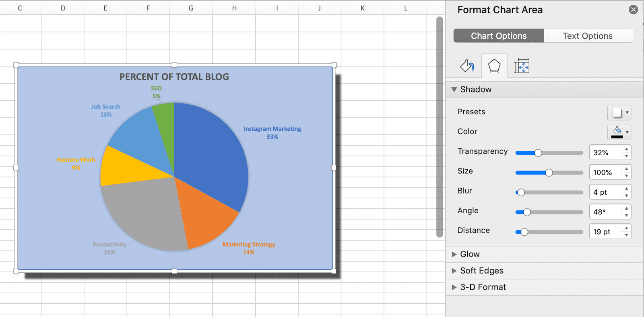This screenshot has height=317, width=644.
Task: Select the Instagram Marketing 33% data label
Action: point(272,133)
